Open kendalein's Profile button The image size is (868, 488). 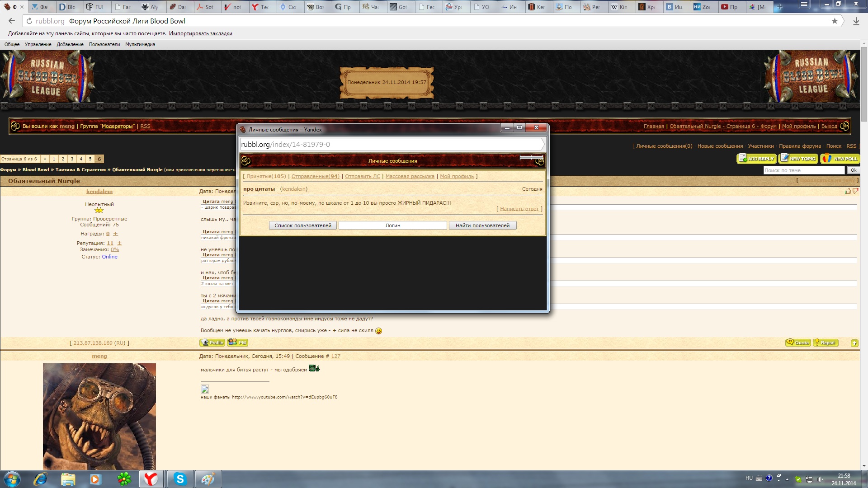[212, 343]
